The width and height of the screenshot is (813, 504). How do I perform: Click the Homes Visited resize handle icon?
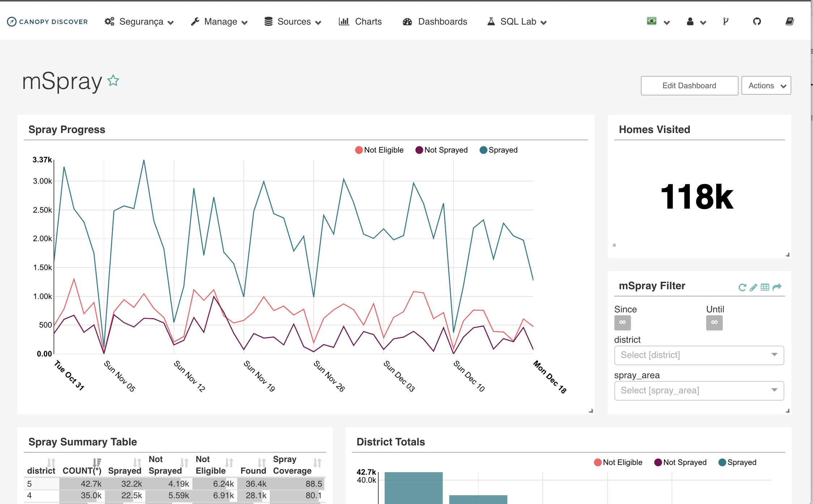pos(787,255)
